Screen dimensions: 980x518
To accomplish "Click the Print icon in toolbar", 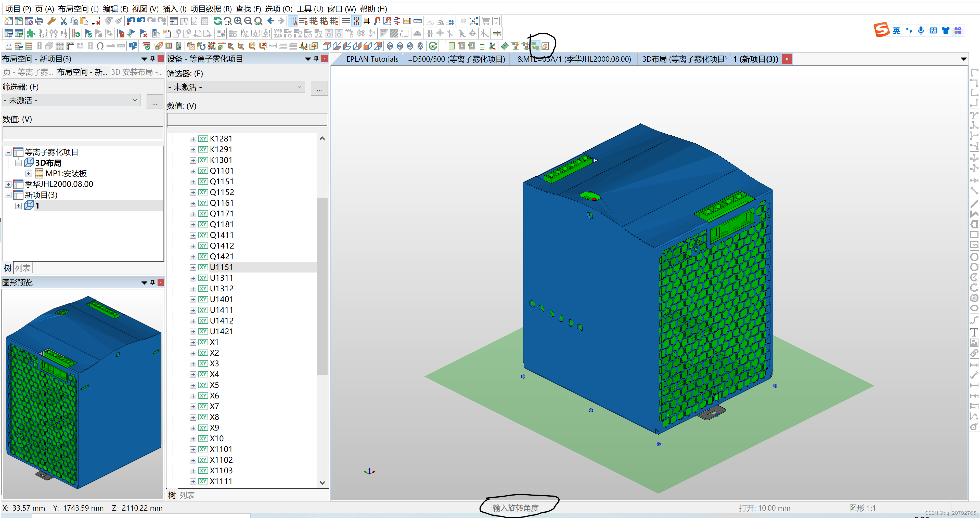I will [39, 21].
